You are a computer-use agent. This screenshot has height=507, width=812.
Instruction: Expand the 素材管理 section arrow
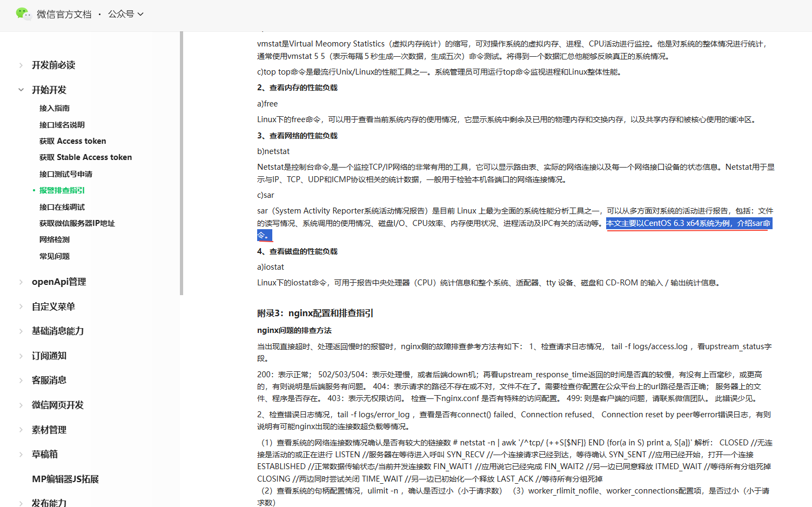[21, 430]
